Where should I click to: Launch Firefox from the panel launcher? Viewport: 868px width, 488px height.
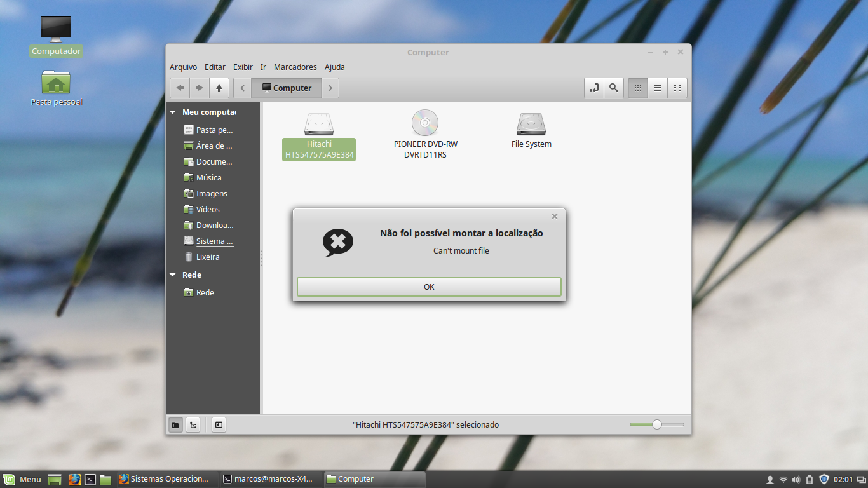pyautogui.click(x=75, y=479)
